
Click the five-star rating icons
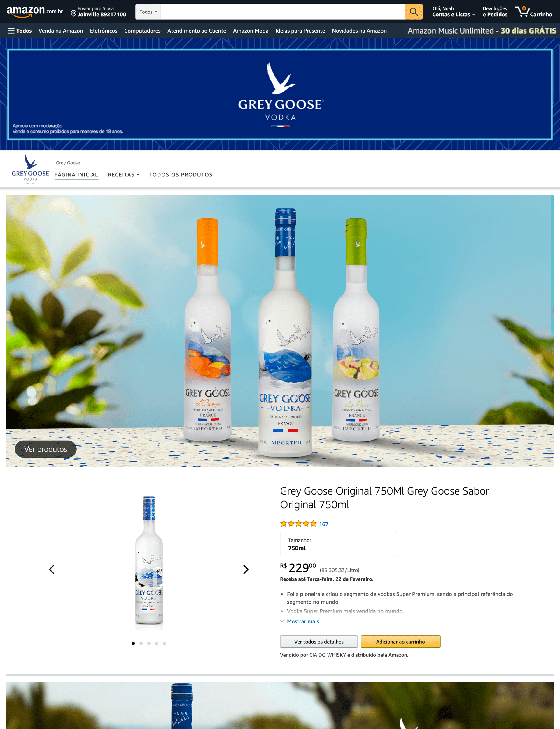[298, 523]
